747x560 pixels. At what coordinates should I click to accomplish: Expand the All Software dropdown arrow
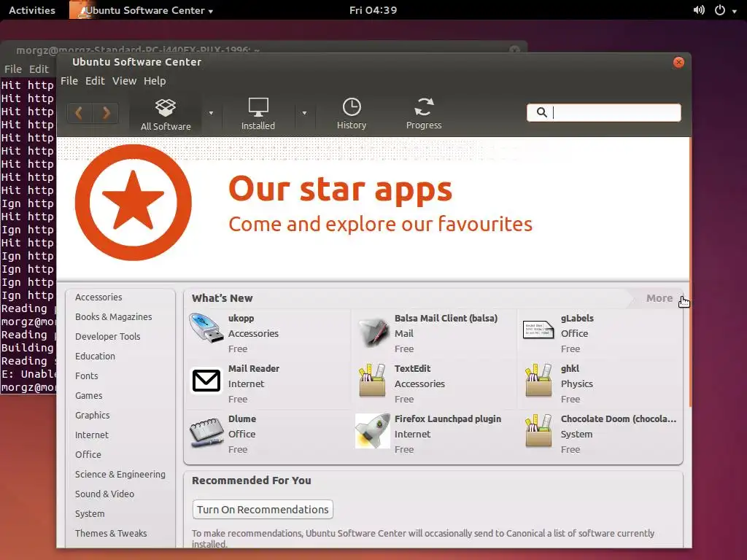pyautogui.click(x=211, y=113)
